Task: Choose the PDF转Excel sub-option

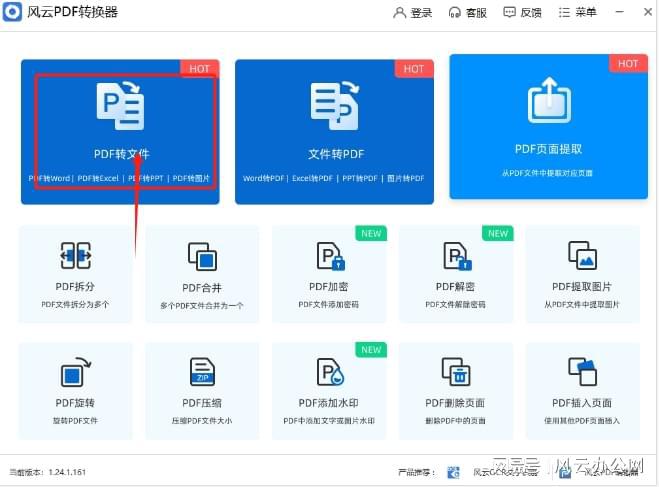Action: 98,178
